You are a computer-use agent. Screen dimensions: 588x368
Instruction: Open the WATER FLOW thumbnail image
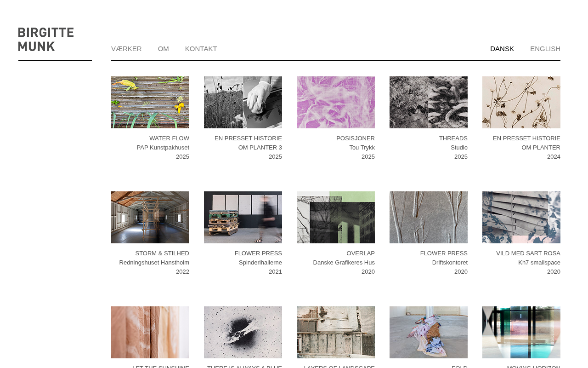coord(150,102)
